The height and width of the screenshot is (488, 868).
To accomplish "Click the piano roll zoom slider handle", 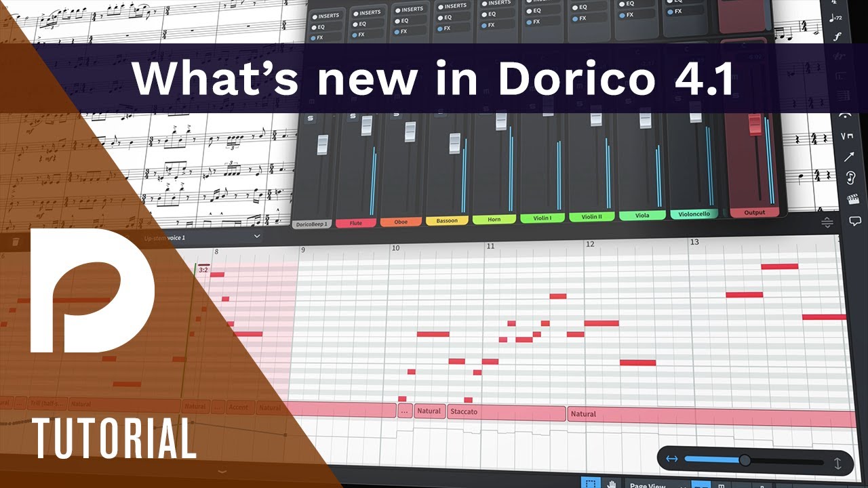I will point(745,460).
